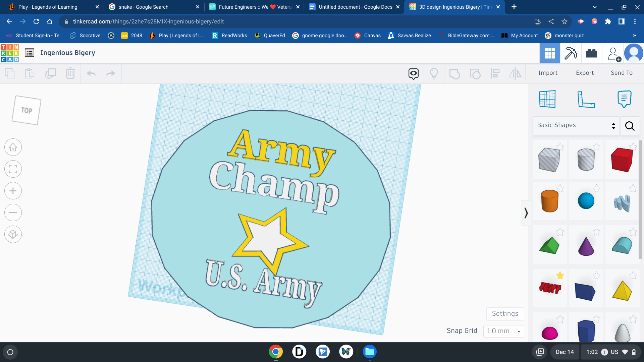Open Chrome from the taskbar shelf

click(276, 352)
